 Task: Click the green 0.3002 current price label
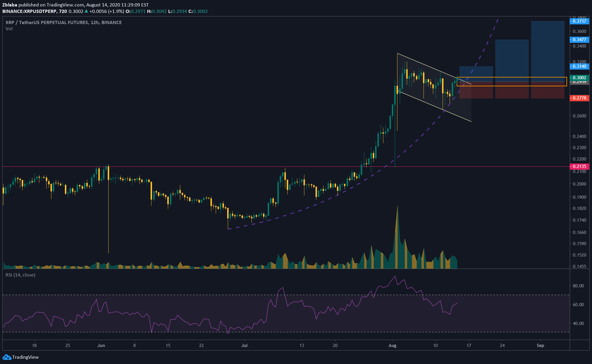tap(579, 78)
